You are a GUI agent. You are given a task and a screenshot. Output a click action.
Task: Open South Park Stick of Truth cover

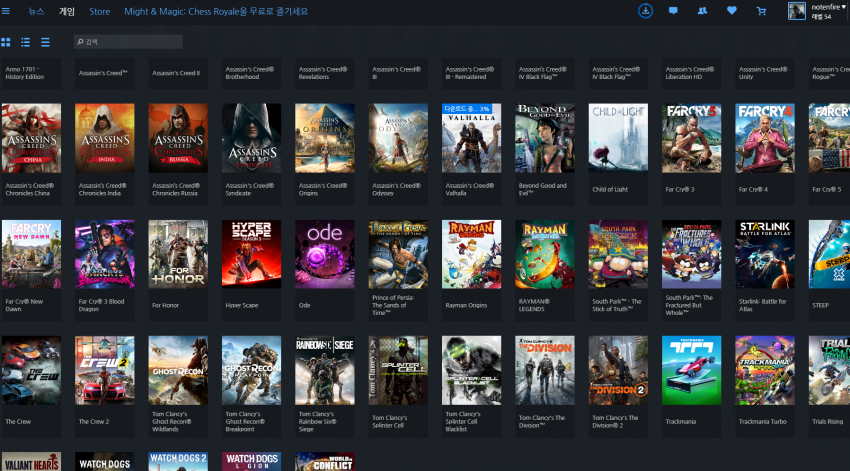618,254
